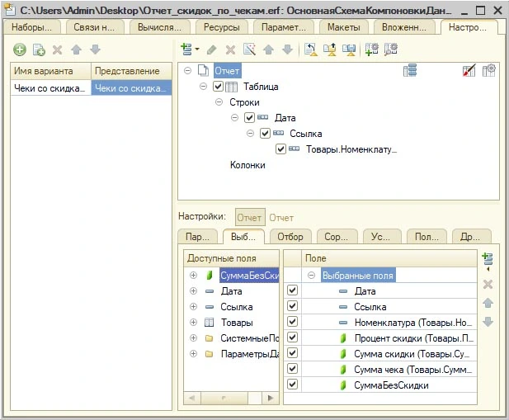
Task: Click the Представление column header
Action: (131, 71)
